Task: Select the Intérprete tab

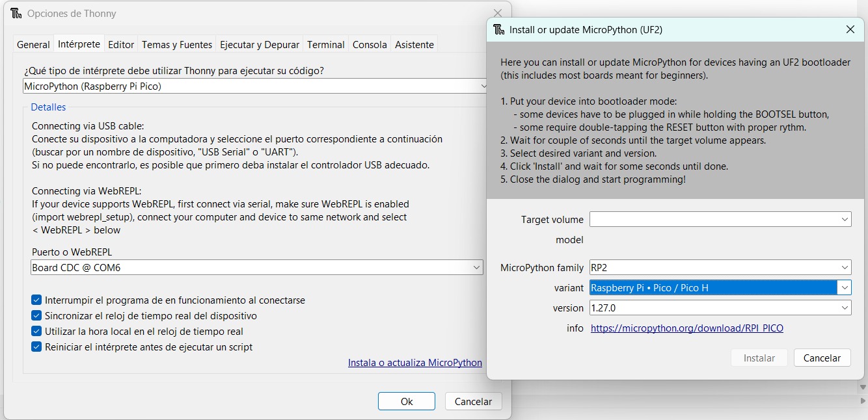Action: (x=79, y=44)
